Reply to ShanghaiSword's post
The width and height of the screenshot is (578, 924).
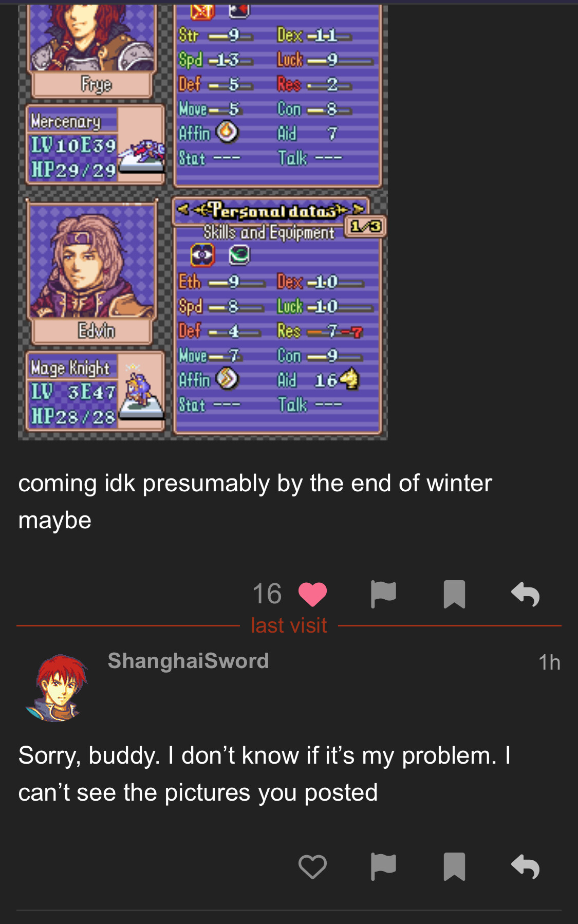[526, 867]
